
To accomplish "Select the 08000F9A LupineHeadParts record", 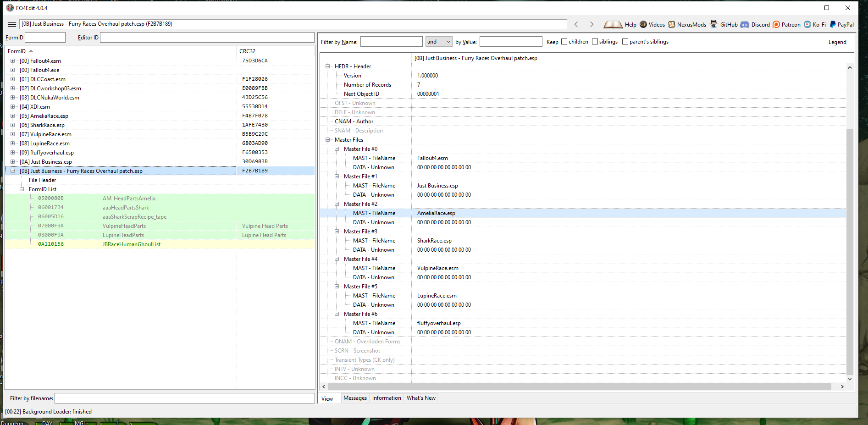I will click(160, 235).
